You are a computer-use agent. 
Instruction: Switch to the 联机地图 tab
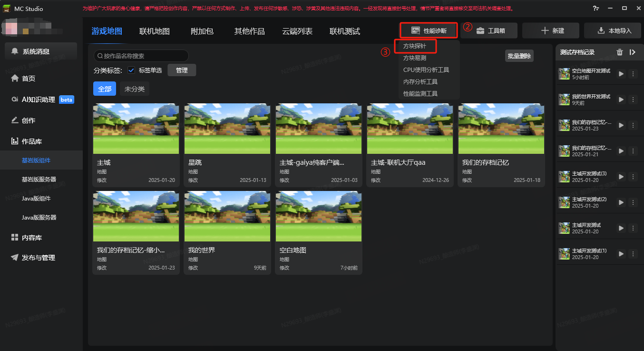[155, 31]
